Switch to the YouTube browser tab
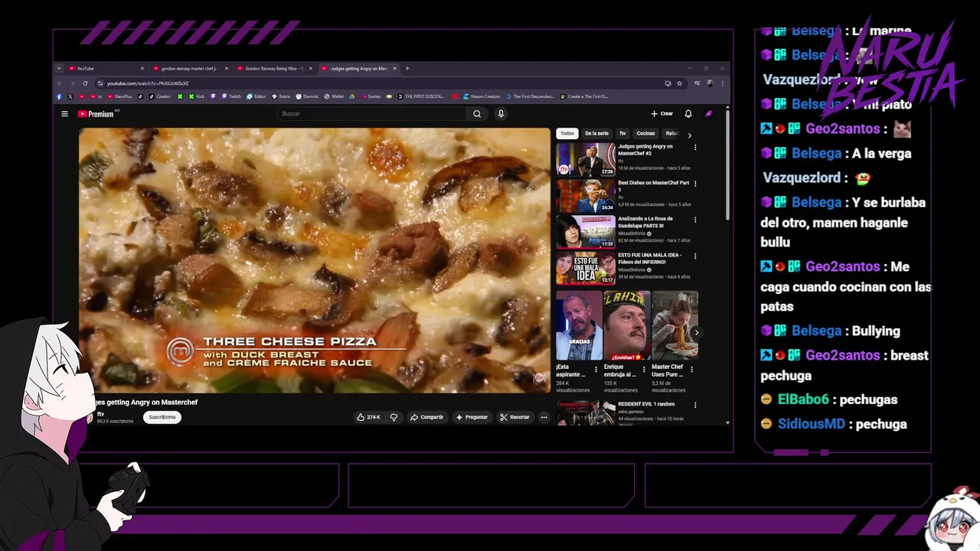 (106, 68)
